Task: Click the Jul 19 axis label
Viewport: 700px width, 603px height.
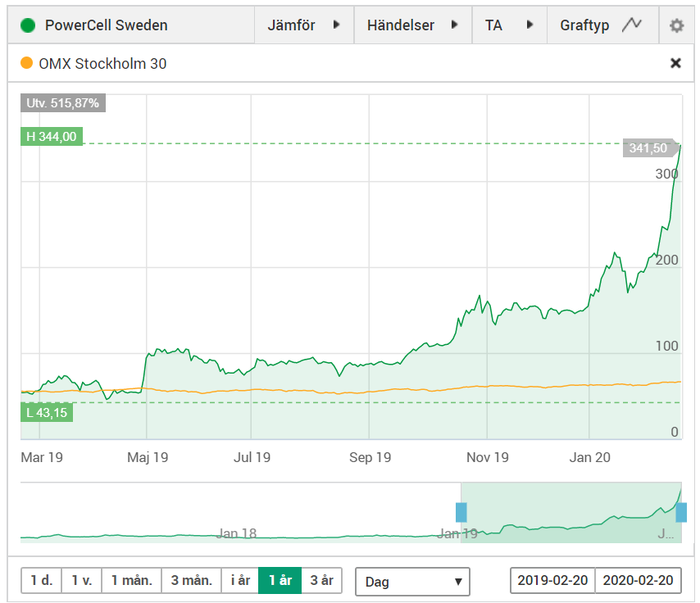Action: tap(252, 457)
